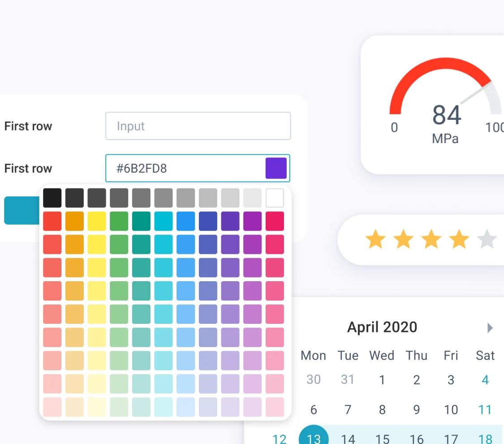This screenshot has height=444, width=504.
Task: Select the teal swatch in top color row
Action: pos(141,221)
